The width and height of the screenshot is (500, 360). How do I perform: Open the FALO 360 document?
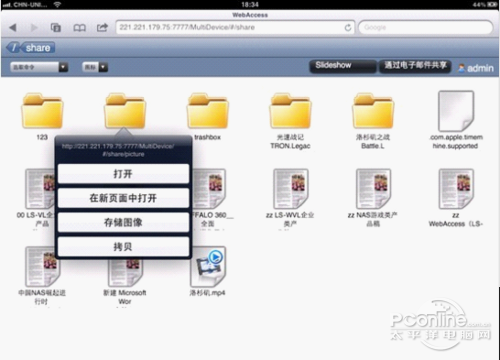(209, 189)
